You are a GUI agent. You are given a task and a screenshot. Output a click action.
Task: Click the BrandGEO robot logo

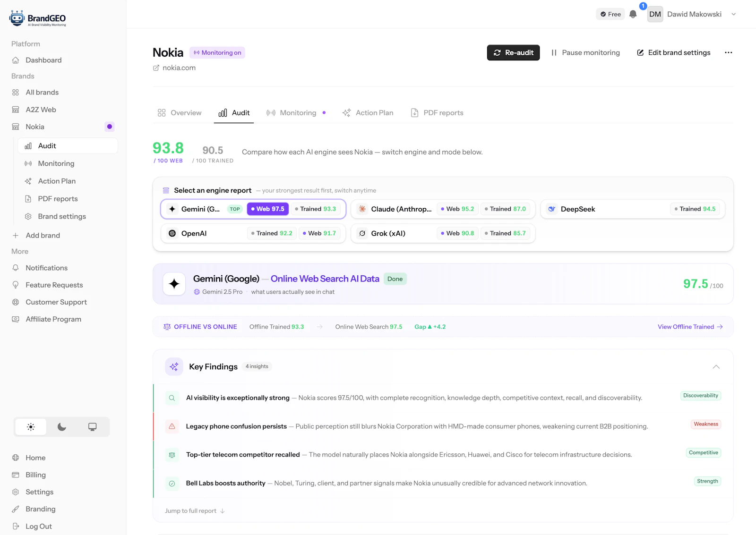pos(17,18)
